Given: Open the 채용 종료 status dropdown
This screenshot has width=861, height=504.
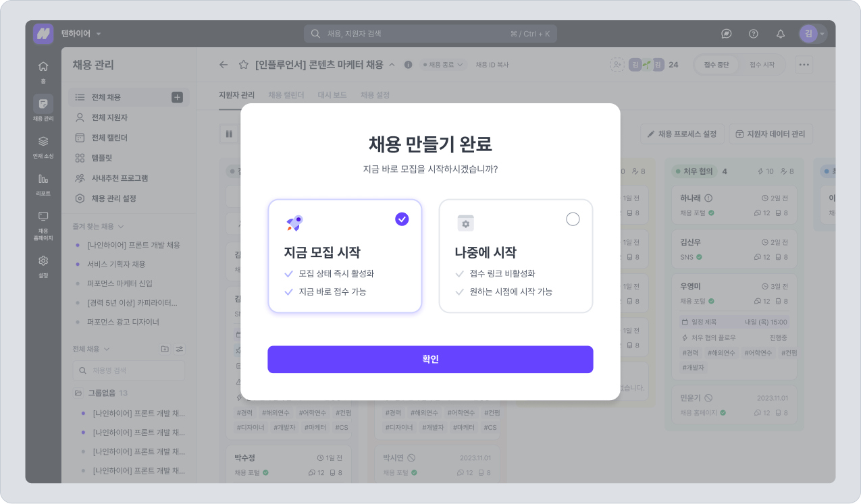Looking at the screenshot, I should tap(444, 65).
